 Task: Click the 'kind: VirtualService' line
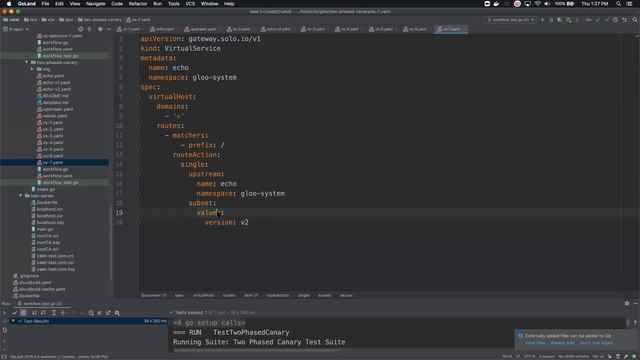click(180, 48)
